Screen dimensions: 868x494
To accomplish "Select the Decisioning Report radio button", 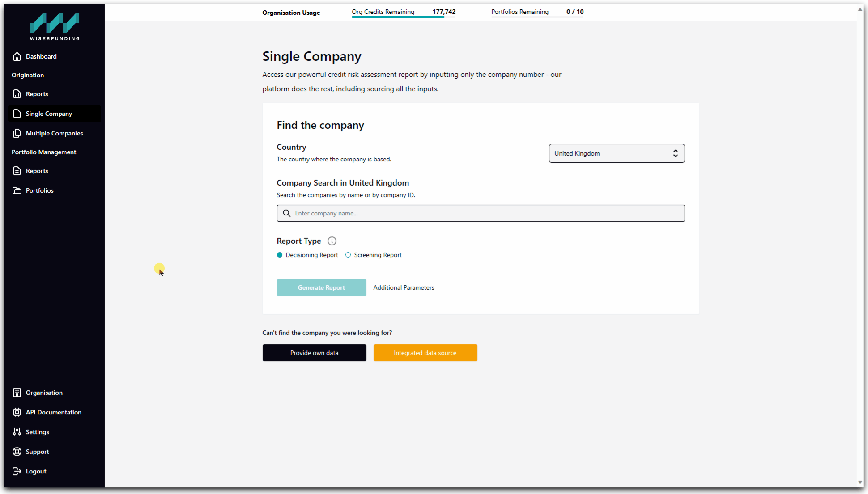I will pos(280,255).
